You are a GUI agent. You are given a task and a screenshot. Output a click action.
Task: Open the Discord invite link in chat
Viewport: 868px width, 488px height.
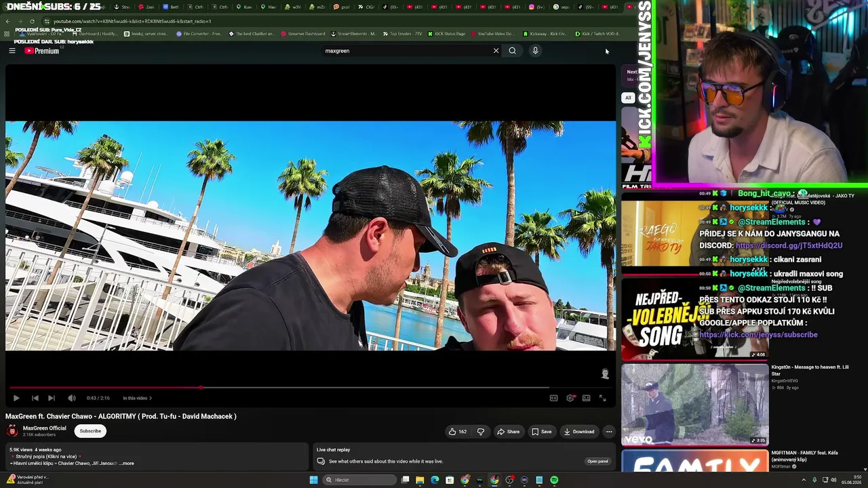pyautogui.click(x=789, y=245)
